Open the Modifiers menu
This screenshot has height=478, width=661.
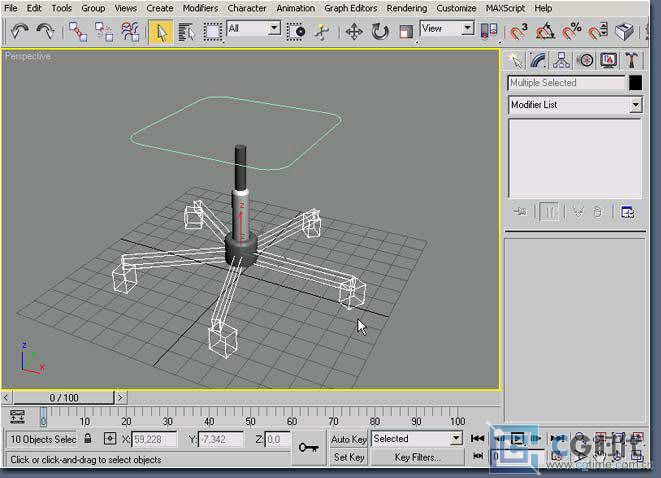point(200,8)
